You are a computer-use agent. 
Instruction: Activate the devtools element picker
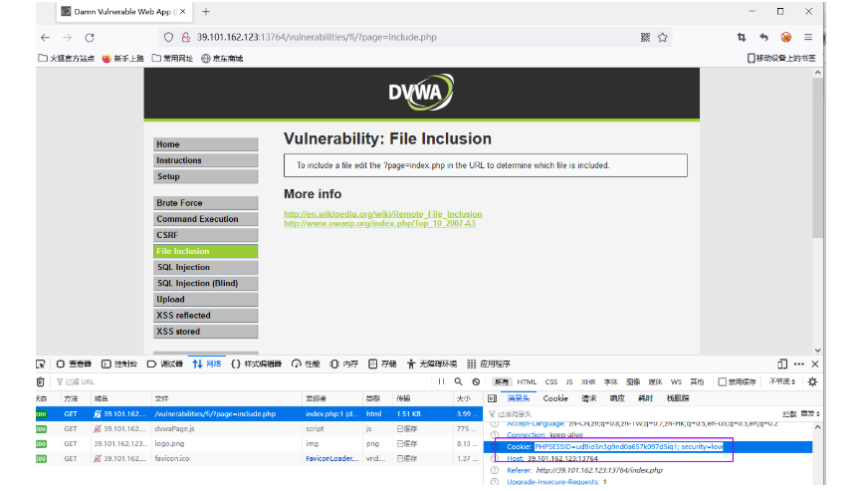[41, 365]
